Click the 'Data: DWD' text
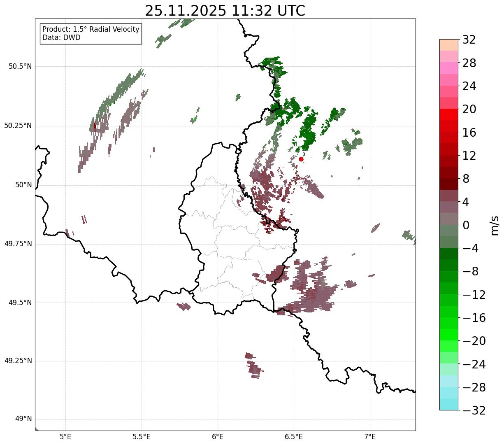The height and width of the screenshot is (445, 504). click(x=61, y=37)
